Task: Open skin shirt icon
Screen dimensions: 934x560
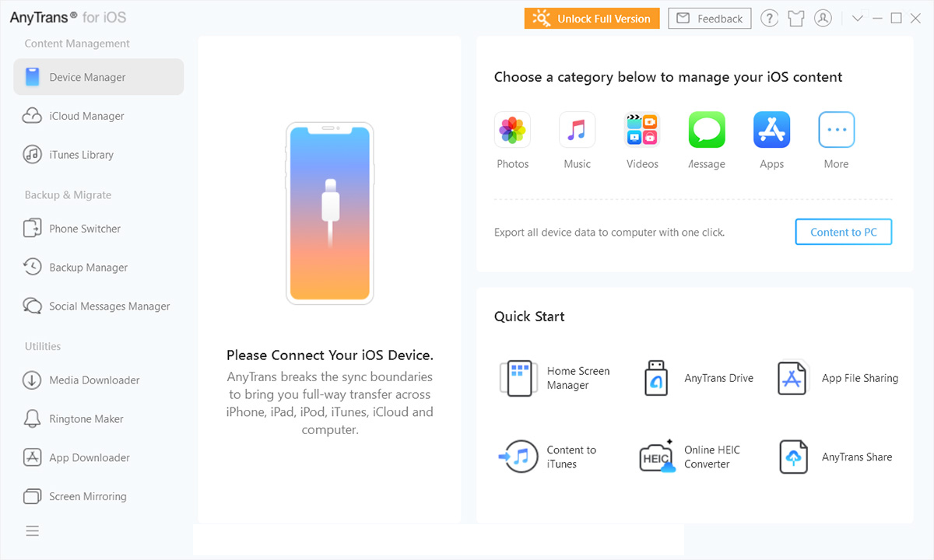Action: [x=795, y=19]
